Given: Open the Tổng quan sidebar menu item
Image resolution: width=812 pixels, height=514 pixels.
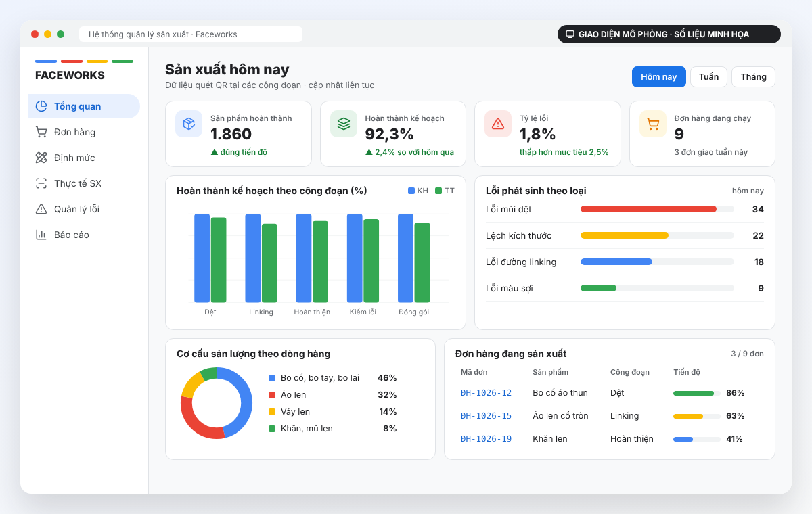Looking at the screenshot, I should [x=84, y=106].
